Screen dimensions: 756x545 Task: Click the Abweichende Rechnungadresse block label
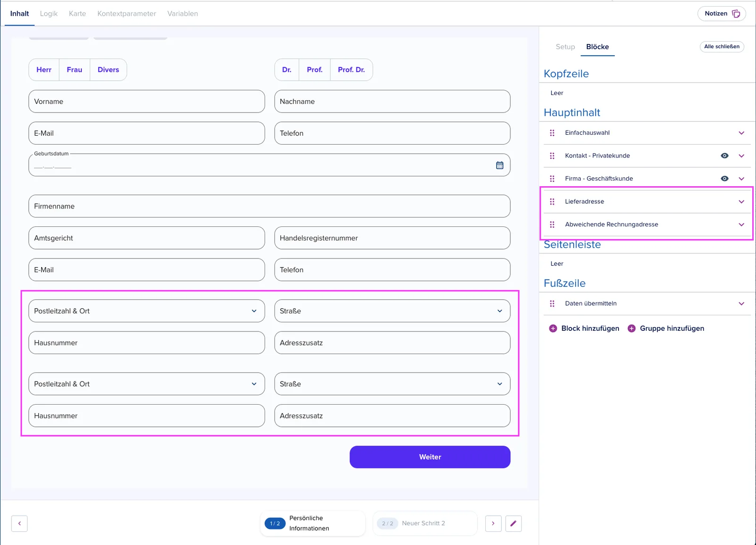tap(611, 225)
